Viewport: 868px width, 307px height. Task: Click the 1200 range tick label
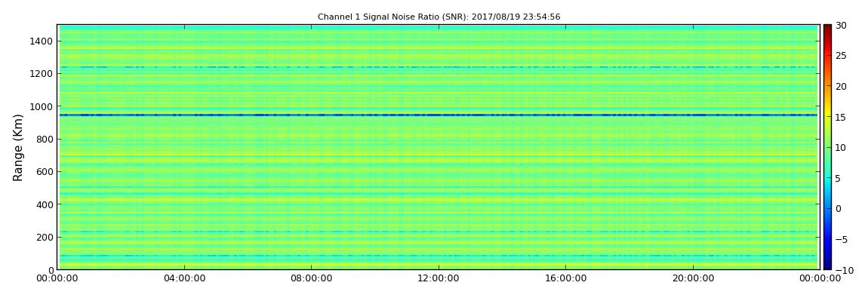42,74
